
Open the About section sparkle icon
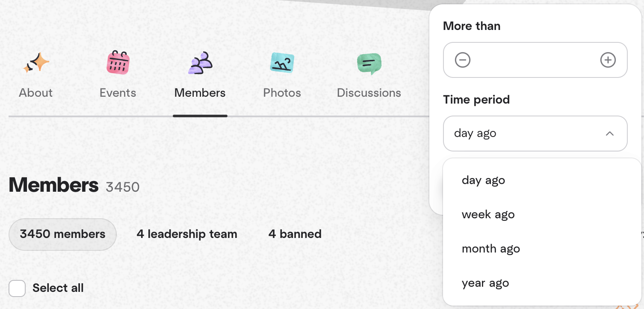pos(35,62)
